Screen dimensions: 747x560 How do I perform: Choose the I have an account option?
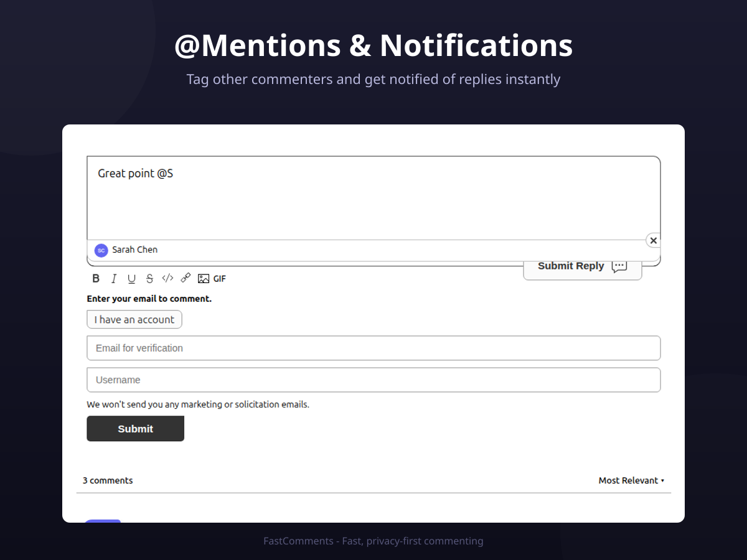pos(134,320)
